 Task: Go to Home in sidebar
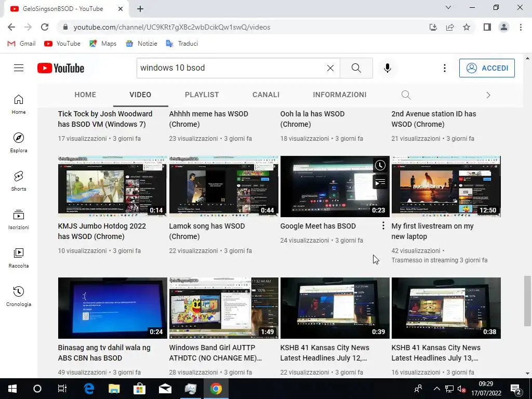19,104
